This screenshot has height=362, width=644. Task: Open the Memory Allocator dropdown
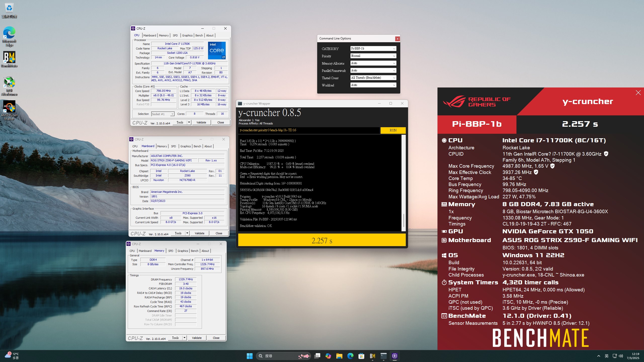(373, 63)
